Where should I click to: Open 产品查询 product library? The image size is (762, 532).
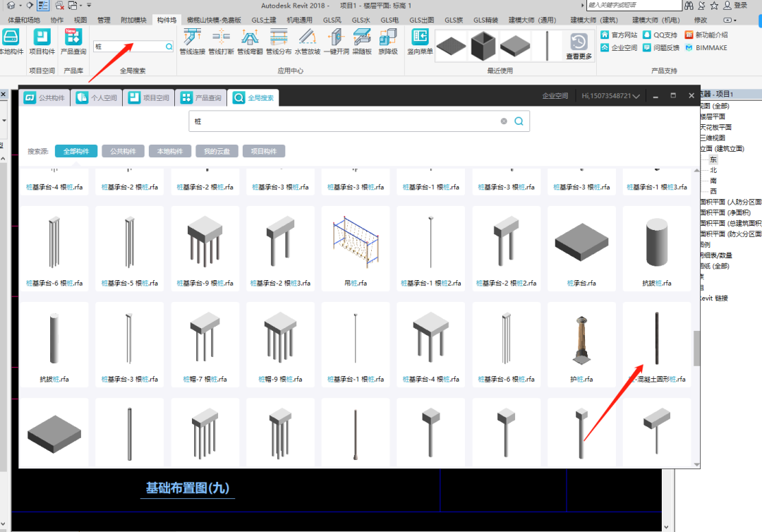73,42
